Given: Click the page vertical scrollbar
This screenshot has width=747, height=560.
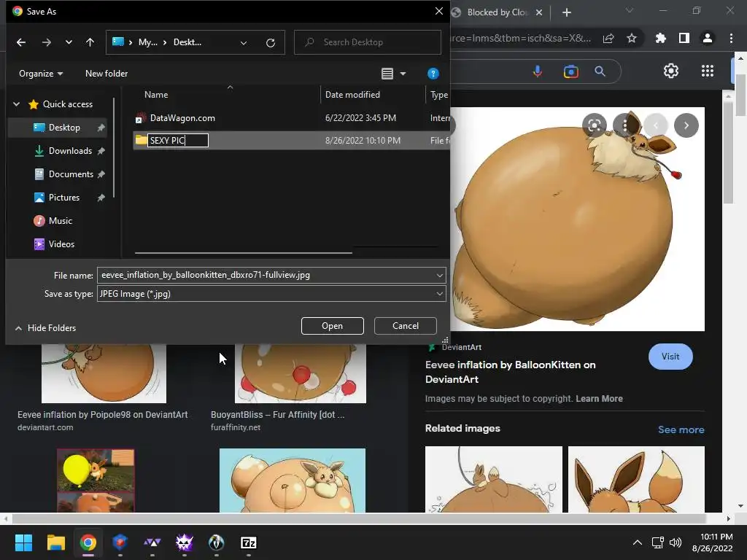Looking at the screenshot, I should coord(740,96).
